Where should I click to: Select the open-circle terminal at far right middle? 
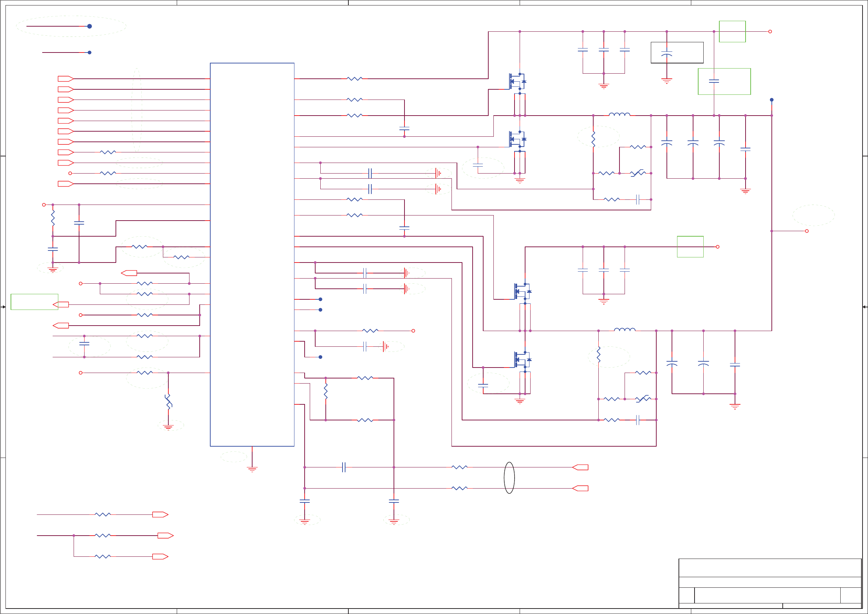point(807,231)
